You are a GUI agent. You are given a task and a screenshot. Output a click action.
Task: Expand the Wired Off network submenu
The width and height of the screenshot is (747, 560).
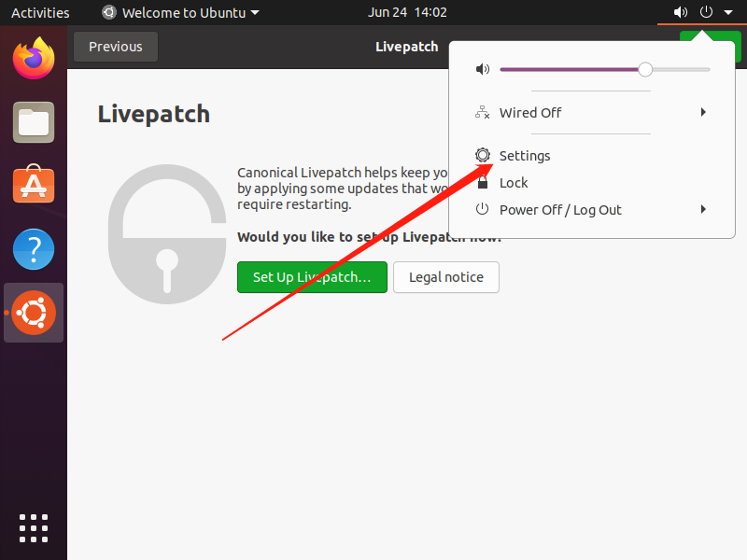[703, 113]
